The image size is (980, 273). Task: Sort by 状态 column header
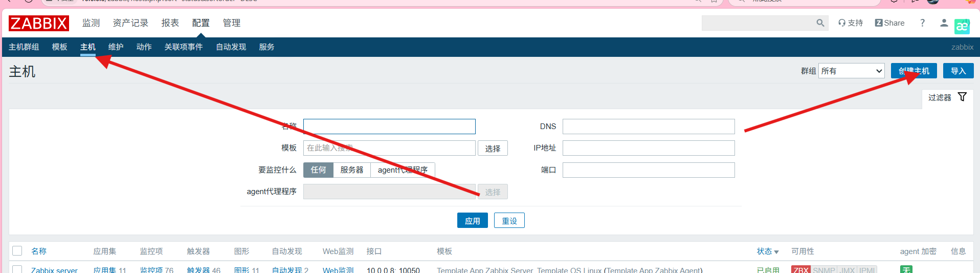(x=768, y=251)
